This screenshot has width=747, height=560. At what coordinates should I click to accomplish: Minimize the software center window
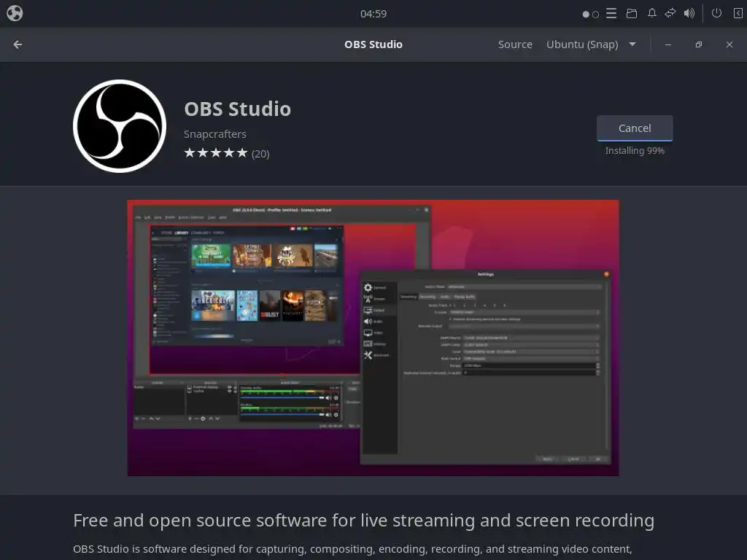click(668, 44)
